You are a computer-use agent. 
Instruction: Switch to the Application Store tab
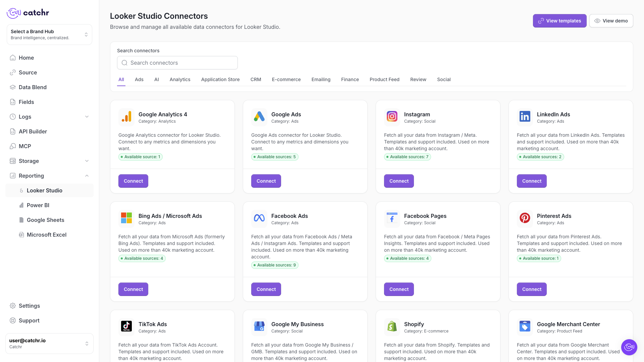(220, 80)
